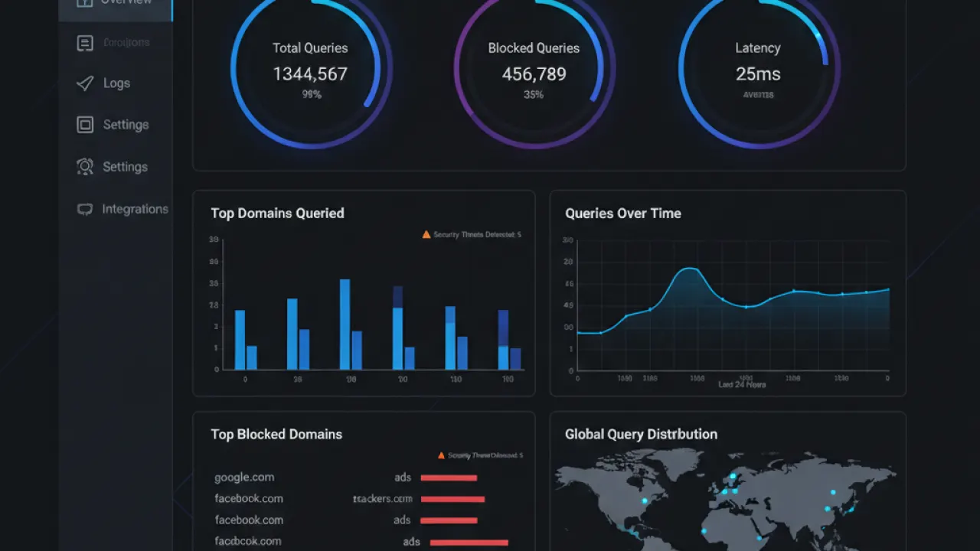
Task: Click the world map in Global Query Distrbution
Action: (726, 501)
